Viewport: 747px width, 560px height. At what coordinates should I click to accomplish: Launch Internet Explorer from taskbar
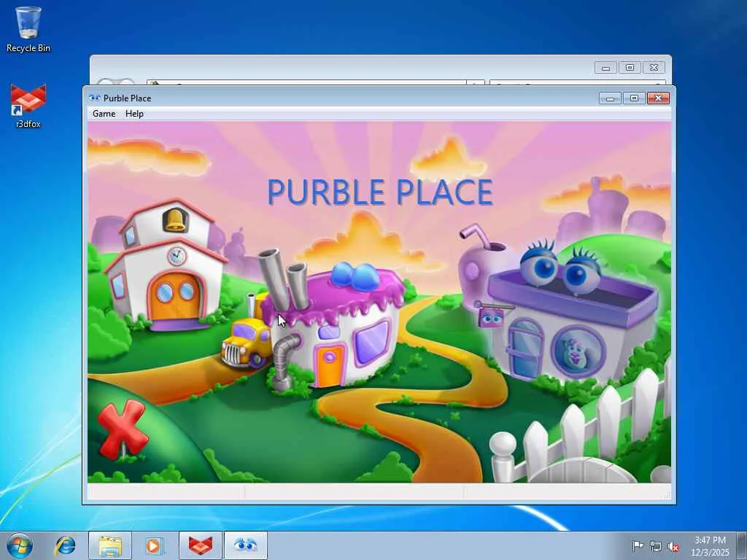(x=65, y=545)
